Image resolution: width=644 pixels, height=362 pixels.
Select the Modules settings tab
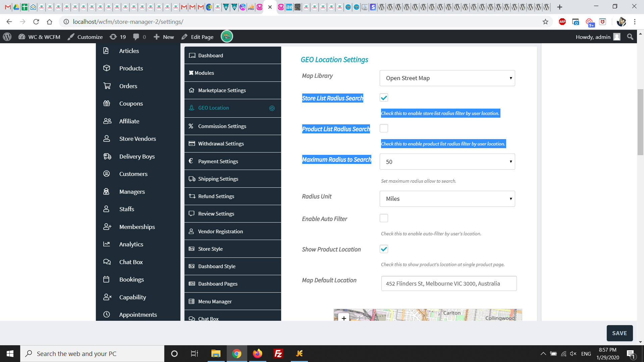tap(233, 73)
